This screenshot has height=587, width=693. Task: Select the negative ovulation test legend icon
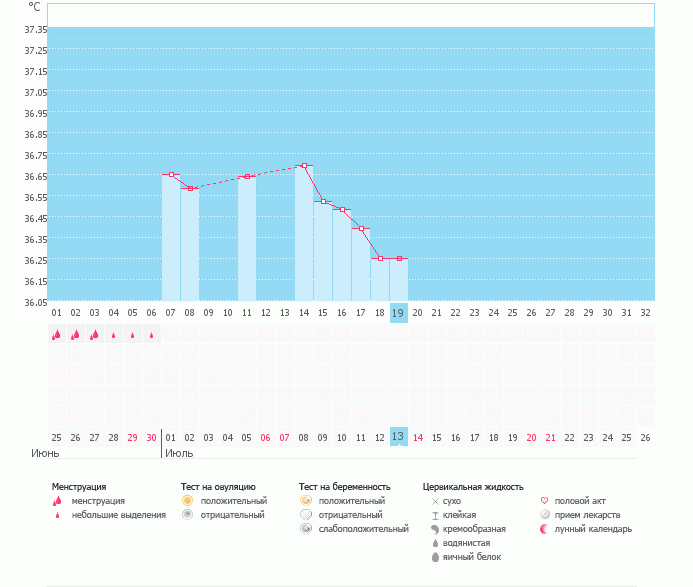(x=187, y=515)
